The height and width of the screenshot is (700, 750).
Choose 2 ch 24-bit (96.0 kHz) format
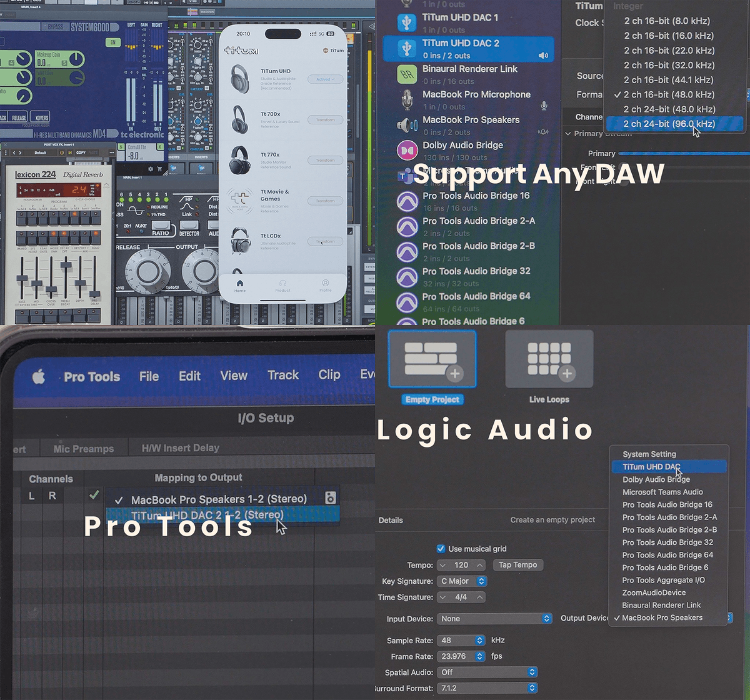[x=675, y=124]
